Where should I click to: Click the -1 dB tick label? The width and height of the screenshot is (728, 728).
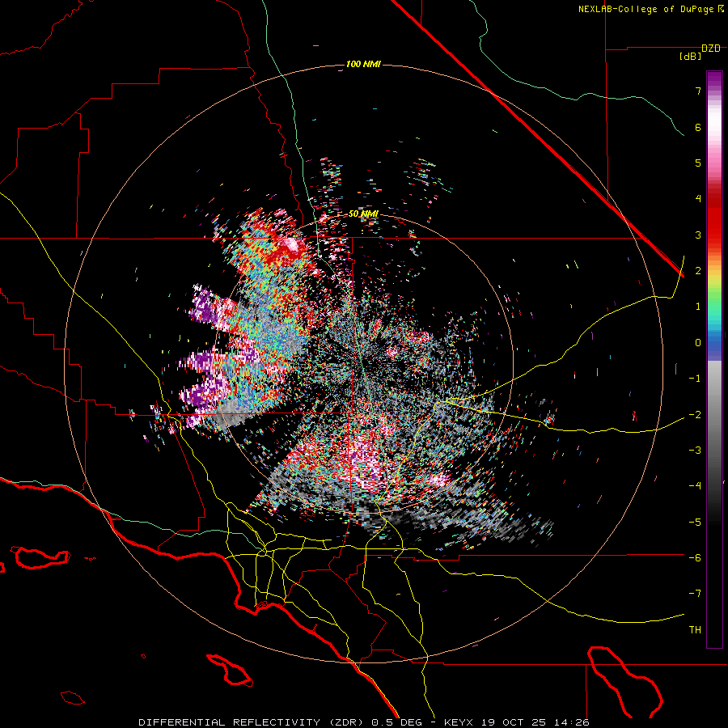tap(695, 379)
